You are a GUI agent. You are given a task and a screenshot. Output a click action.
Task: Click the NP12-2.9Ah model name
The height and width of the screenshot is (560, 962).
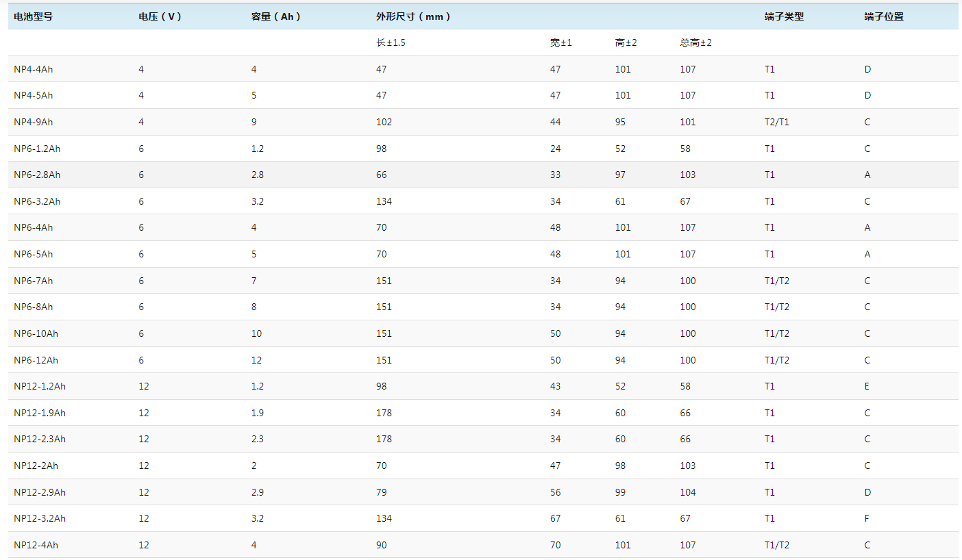point(40,492)
